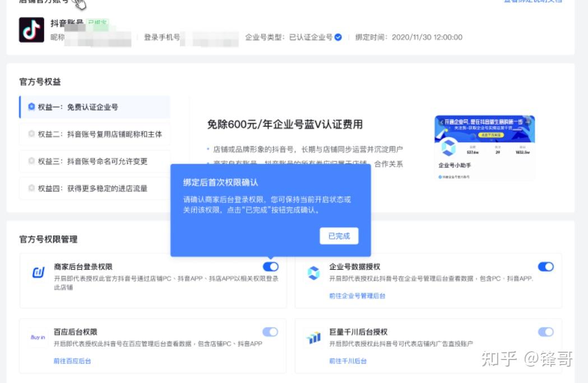Screen dimensions: 588x383
Task: Click the hexagon icon beside 权益一
Action: (x=31, y=107)
